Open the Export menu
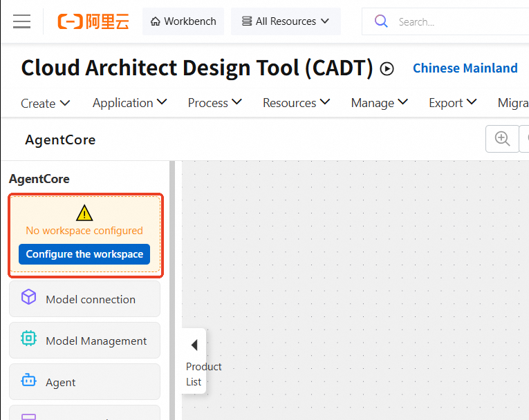Screen dimensions: 529x420 [453, 102]
